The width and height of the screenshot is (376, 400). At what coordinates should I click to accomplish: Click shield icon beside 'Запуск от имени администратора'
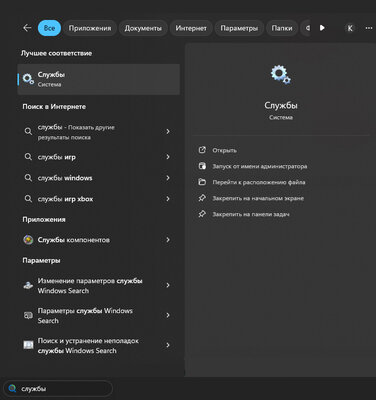202,166
